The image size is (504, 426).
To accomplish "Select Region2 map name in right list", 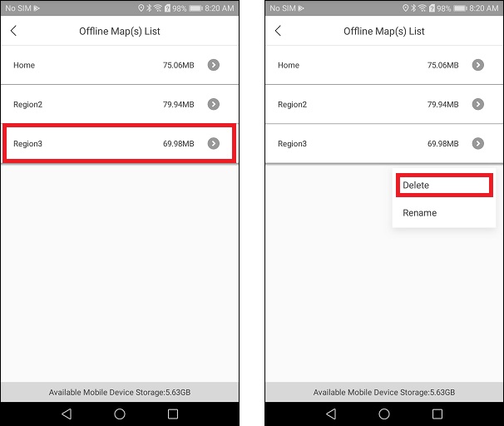I will tap(293, 105).
